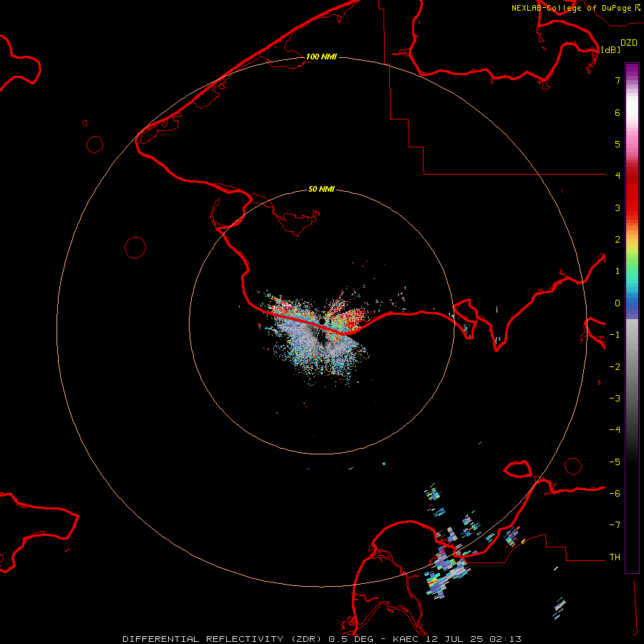Click the scale value -1
Screen dimensions: 644x644
coord(615,335)
